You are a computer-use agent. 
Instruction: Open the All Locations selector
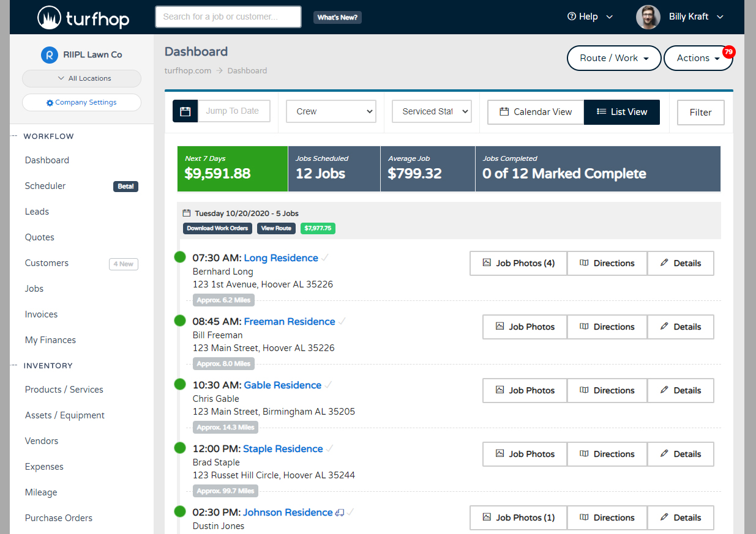click(81, 78)
